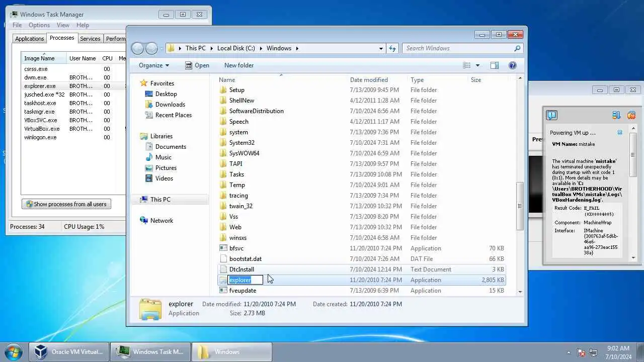Click the explorer rename text field

246,280
